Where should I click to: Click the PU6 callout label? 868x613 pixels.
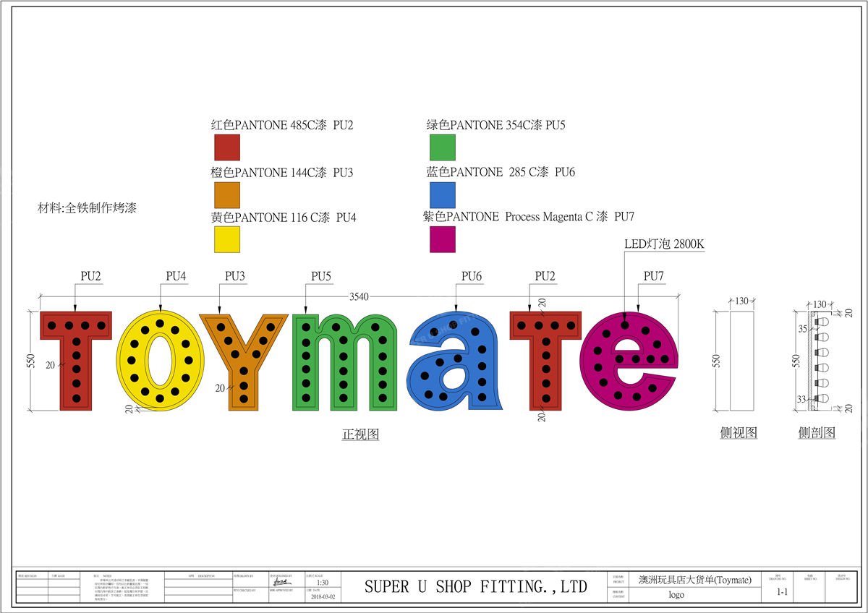(x=472, y=276)
